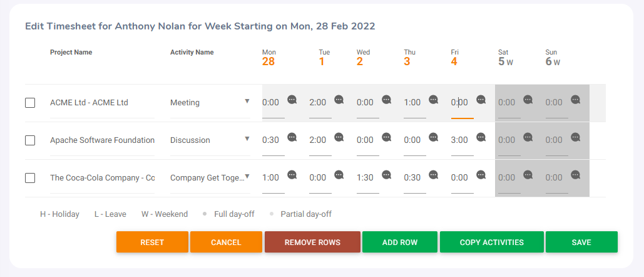Click the Remove Rows button

pyautogui.click(x=312, y=242)
